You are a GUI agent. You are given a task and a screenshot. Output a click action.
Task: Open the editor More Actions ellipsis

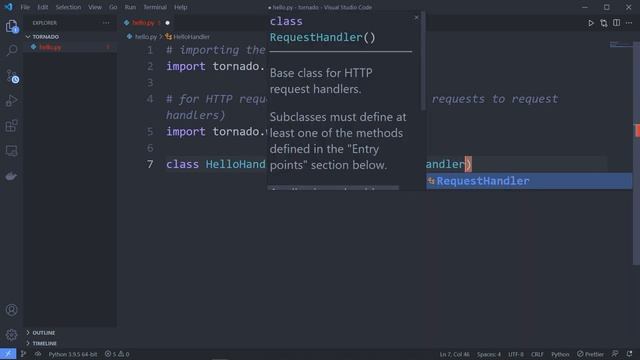coord(629,23)
